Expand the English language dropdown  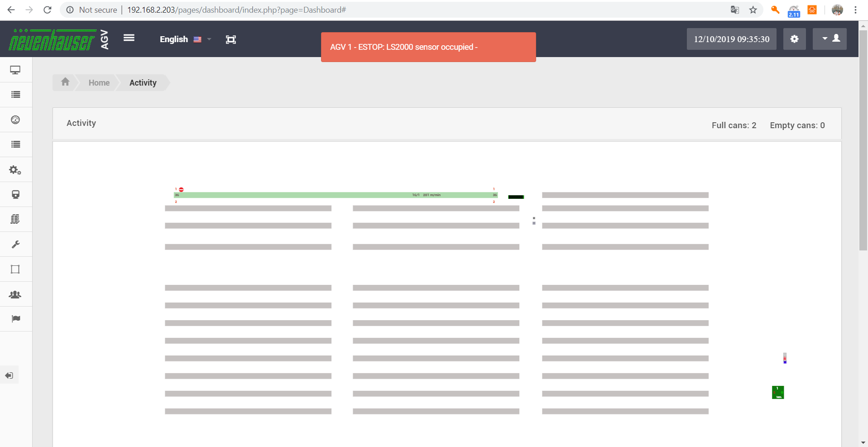coord(185,39)
